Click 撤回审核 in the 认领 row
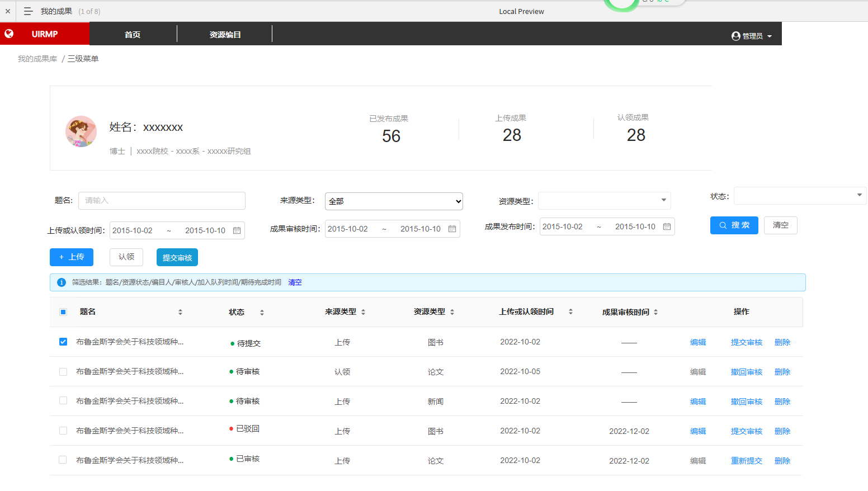Image resolution: width=868 pixels, height=491 pixels. click(x=747, y=372)
